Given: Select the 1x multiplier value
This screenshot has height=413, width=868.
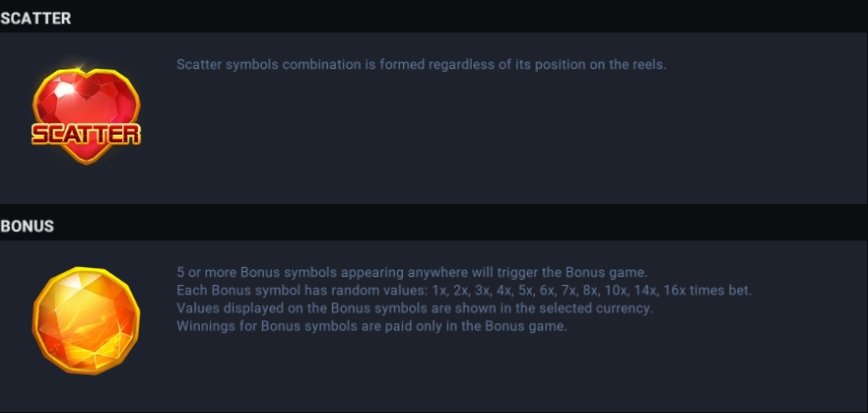Looking at the screenshot, I should 441,290.
